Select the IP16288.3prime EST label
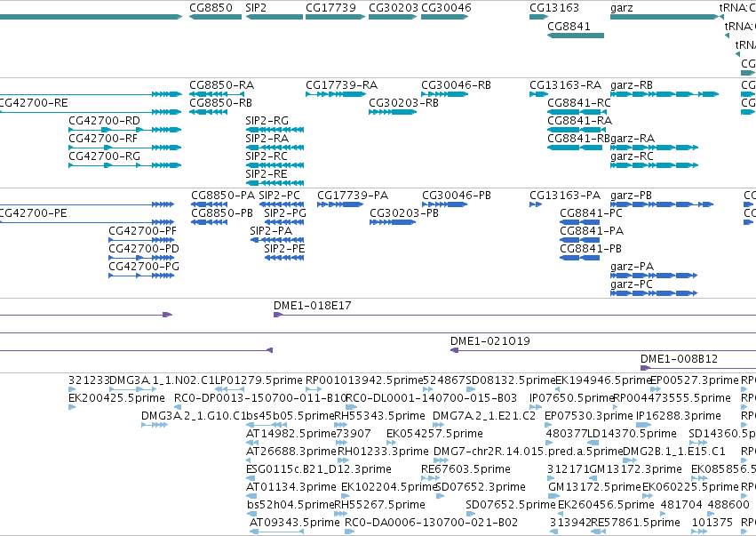This screenshot has height=536, width=756. coord(679,416)
